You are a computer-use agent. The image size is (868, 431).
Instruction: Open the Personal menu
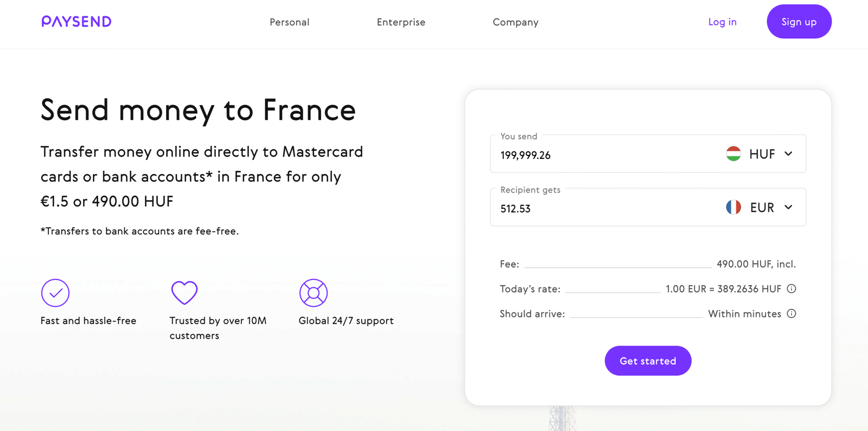[290, 22]
